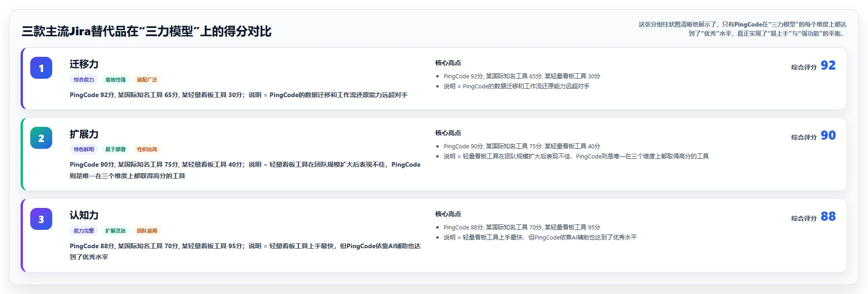The width and height of the screenshot is (868, 294).
Task: Click the 综合能力 tag
Action: coord(84,80)
